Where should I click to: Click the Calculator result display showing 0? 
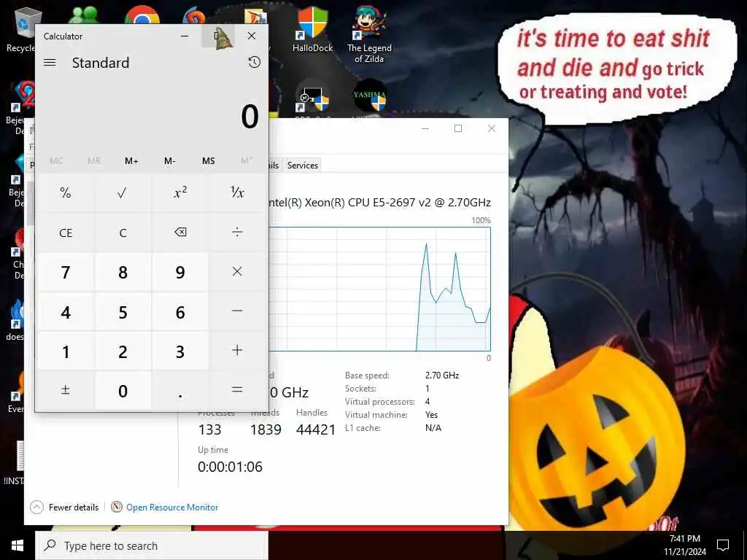click(249, 117)
